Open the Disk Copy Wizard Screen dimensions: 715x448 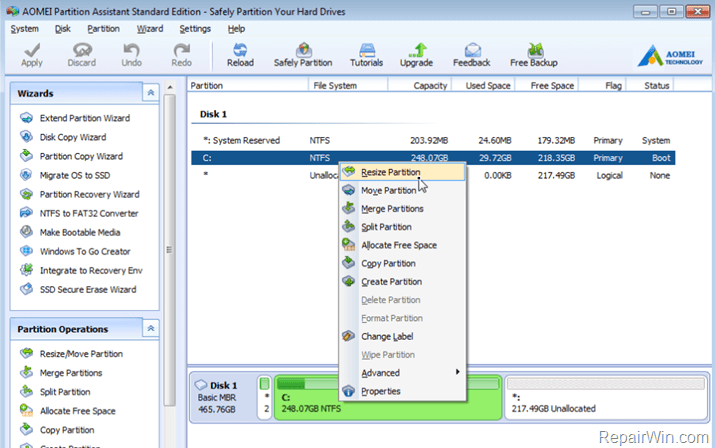tap(64, 137)
